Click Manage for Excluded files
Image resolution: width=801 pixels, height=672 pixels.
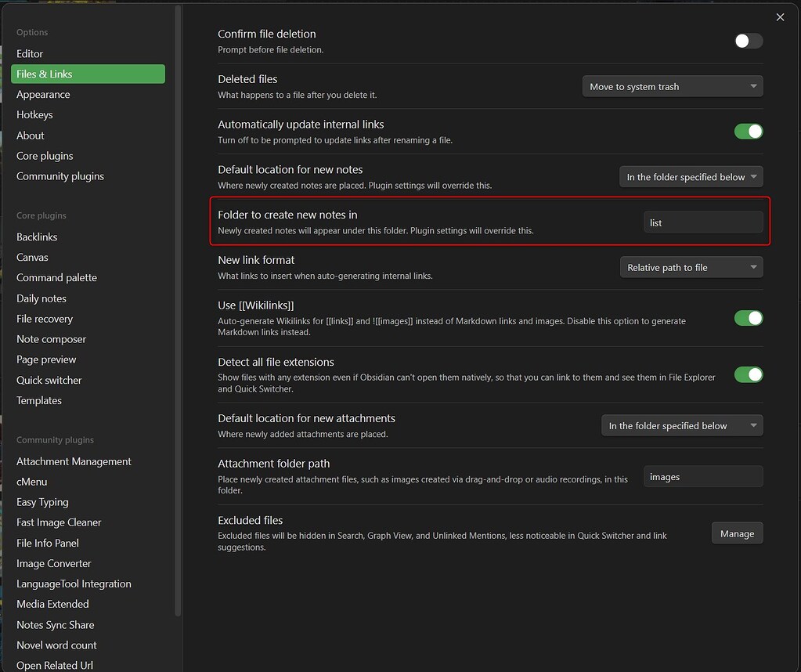pos(737,533)
